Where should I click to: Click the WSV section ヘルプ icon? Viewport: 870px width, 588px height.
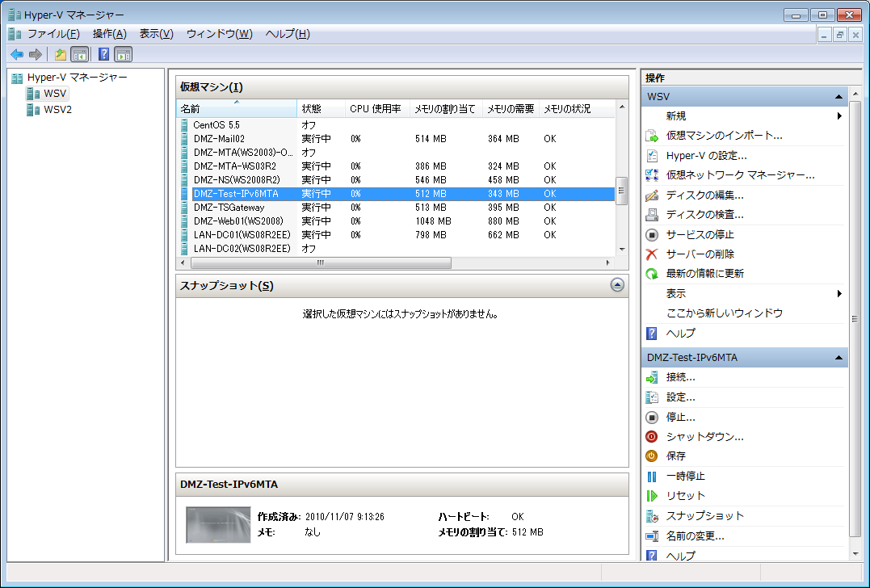click(652, 334)
